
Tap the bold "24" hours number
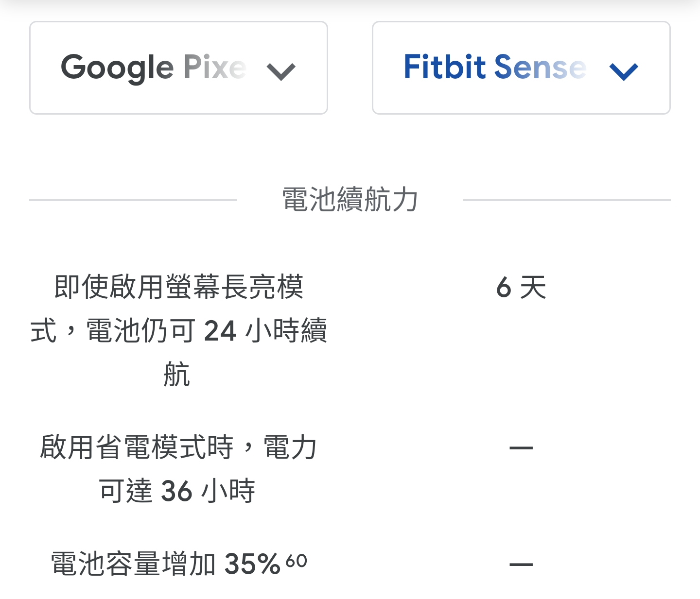pos(220,331)
